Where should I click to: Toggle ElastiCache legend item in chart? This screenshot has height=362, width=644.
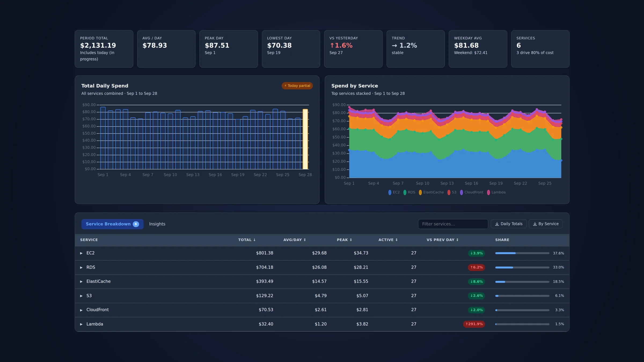431,192
